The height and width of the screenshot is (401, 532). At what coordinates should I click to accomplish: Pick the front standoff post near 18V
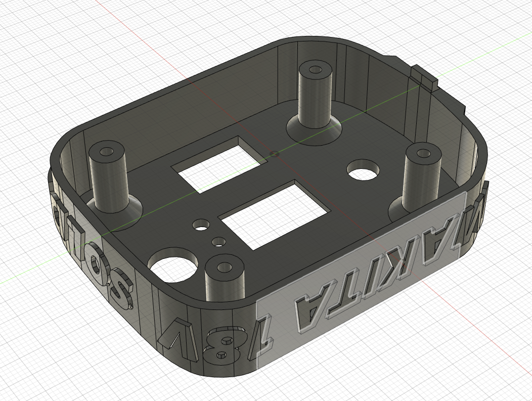tap(225, 278)
